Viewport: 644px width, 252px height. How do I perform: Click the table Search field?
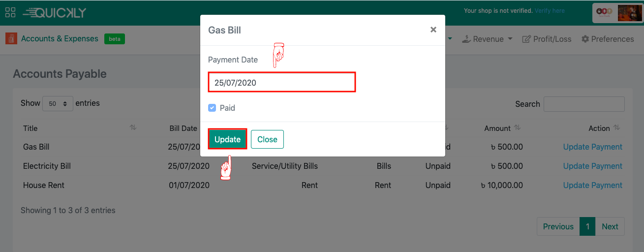584,104
